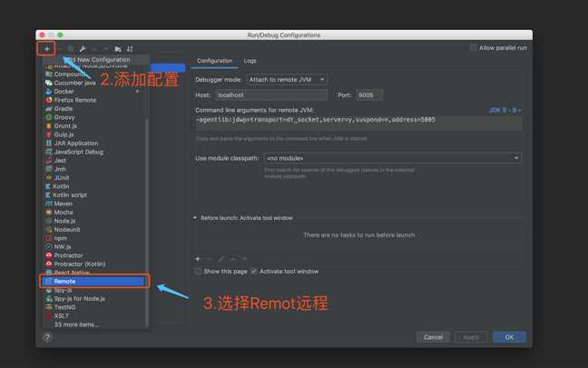Click the Node.js icon
The height and width of the screenshot is (368, 588).
click(49, 221)
